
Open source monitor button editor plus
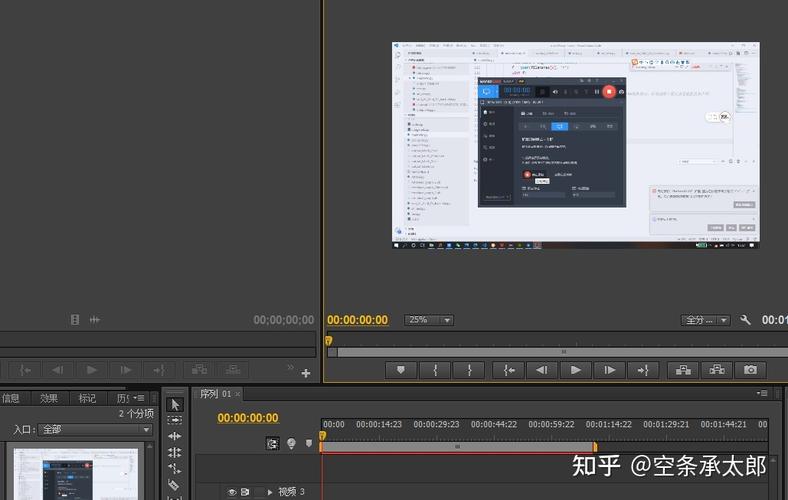[x=306, y=373]
